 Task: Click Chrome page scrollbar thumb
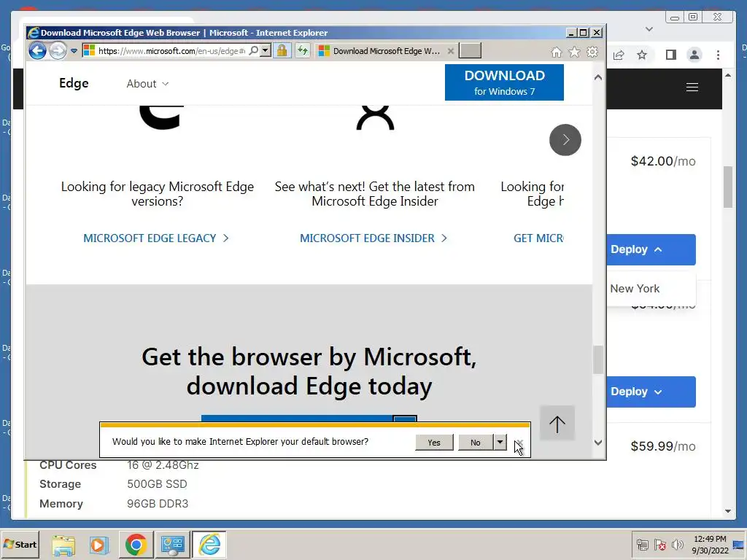tap(727, 187)
